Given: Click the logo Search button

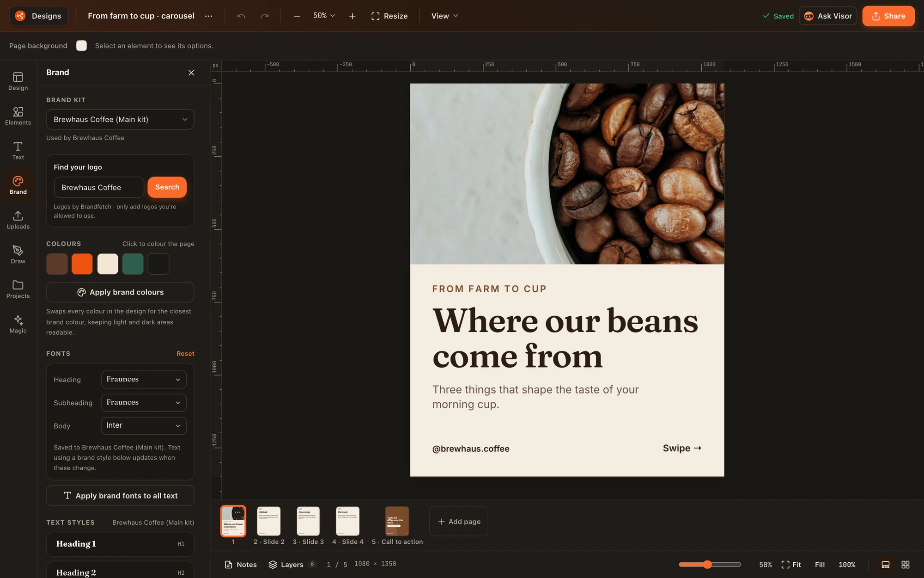Looking at the screenshot, I should click(x=167, y=187).
